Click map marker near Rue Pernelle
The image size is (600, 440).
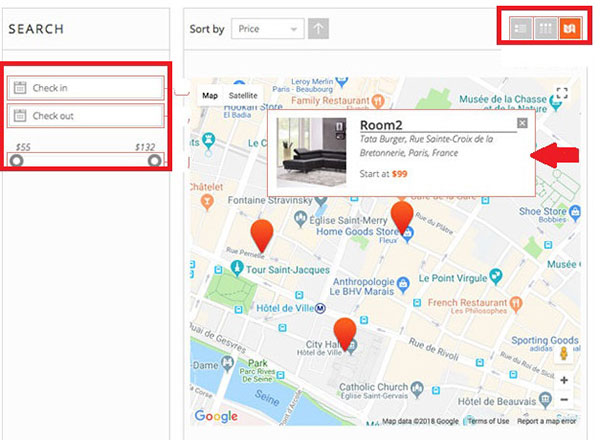click(x=262, y=236)
